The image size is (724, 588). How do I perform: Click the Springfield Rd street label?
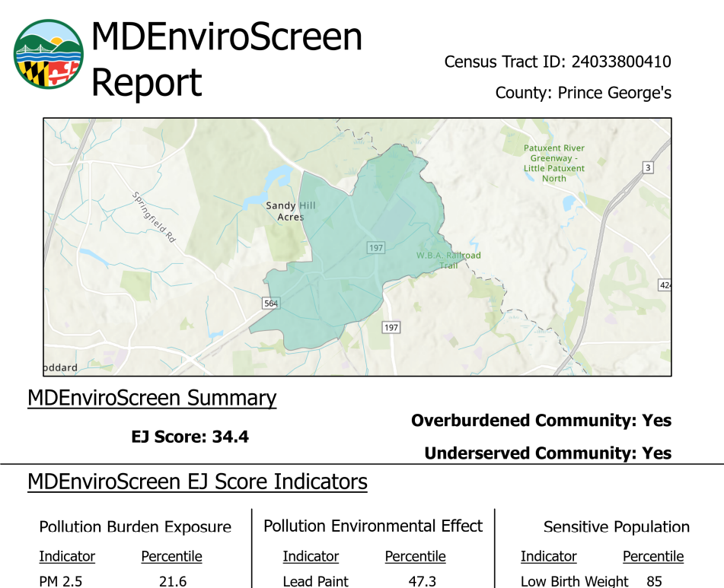click(154, 217)
